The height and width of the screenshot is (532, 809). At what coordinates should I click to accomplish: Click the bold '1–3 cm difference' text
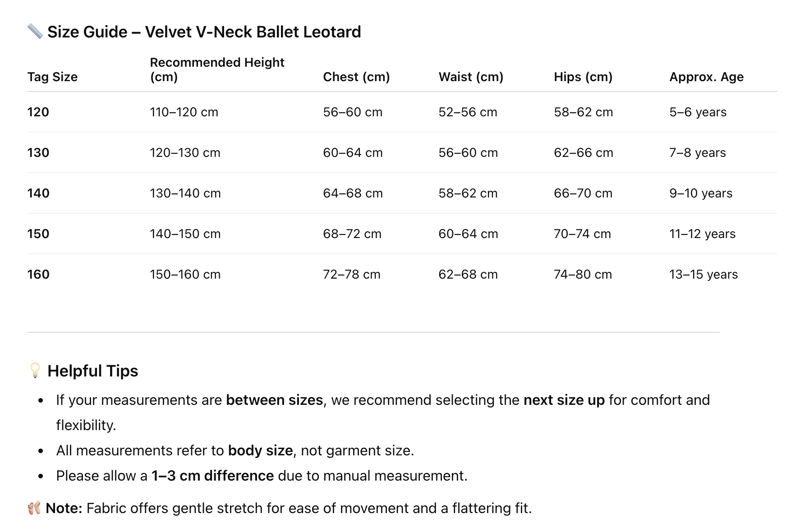[x=212, y=476]
